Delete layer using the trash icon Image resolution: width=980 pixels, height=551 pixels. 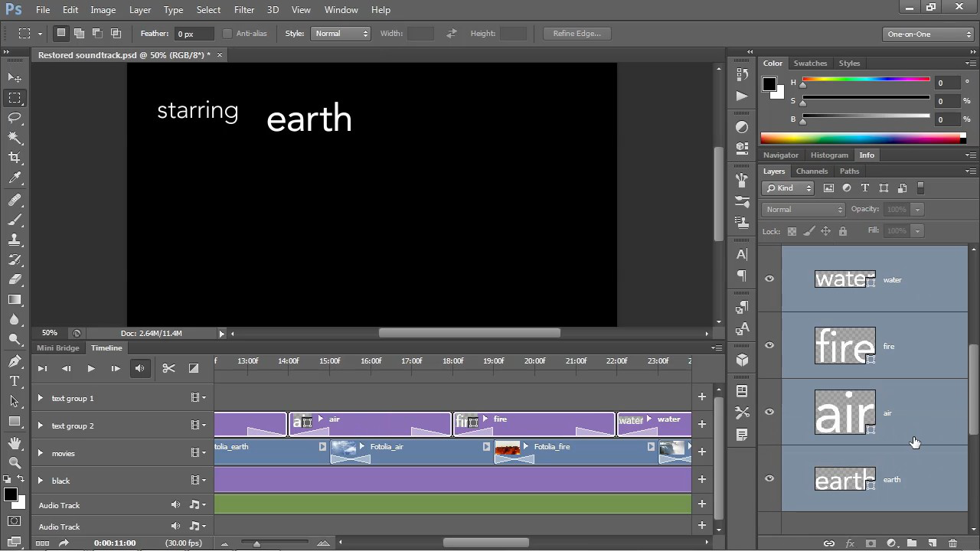tap(952, 543)
